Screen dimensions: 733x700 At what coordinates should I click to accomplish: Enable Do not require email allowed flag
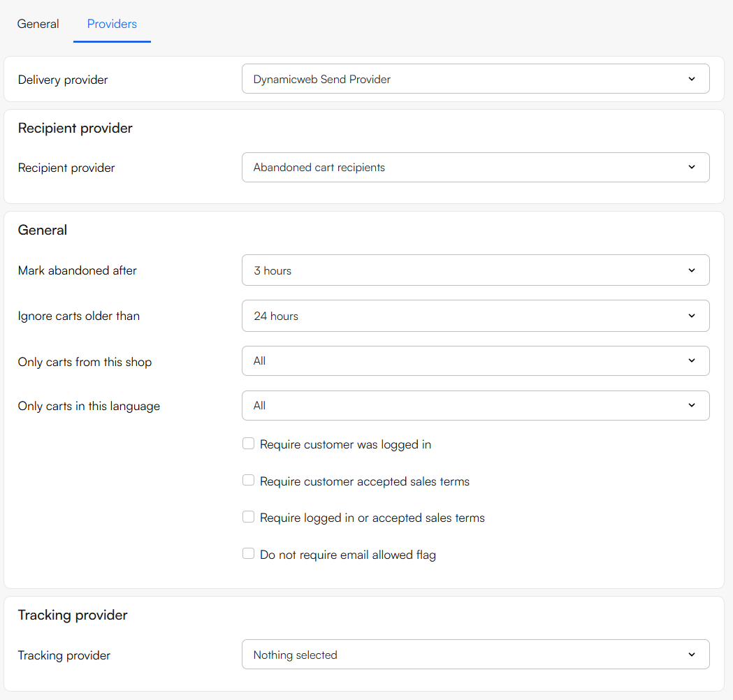coord(248,554)
